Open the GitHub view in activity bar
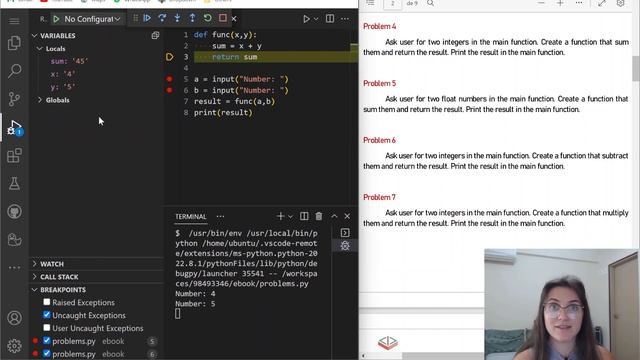 14,211
